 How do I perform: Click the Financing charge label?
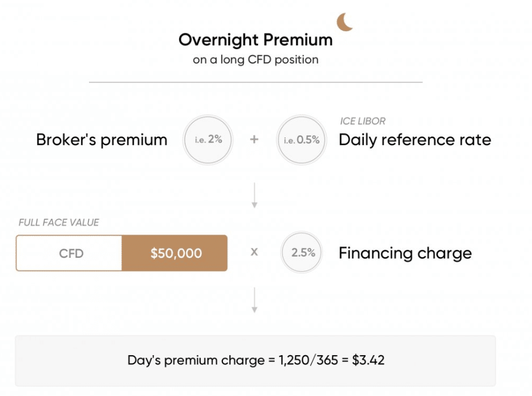click(x=405, y=254)
